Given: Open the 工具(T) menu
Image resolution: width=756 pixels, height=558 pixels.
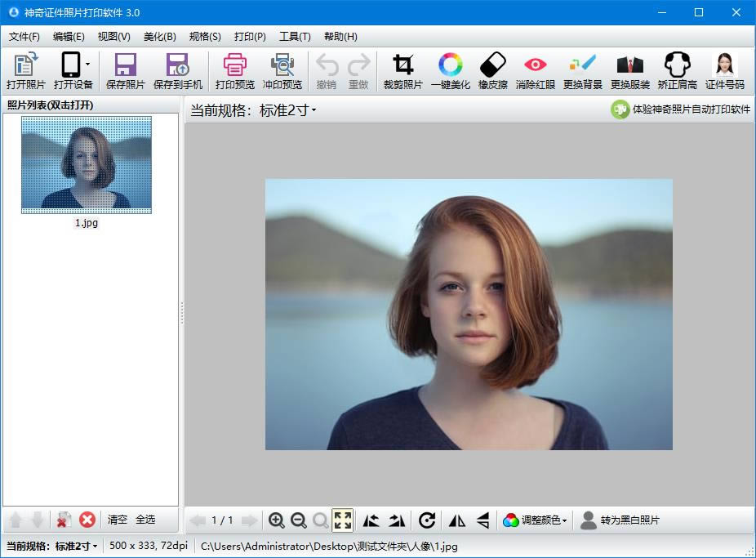Looking at the screenshot, I should [295, 37].
